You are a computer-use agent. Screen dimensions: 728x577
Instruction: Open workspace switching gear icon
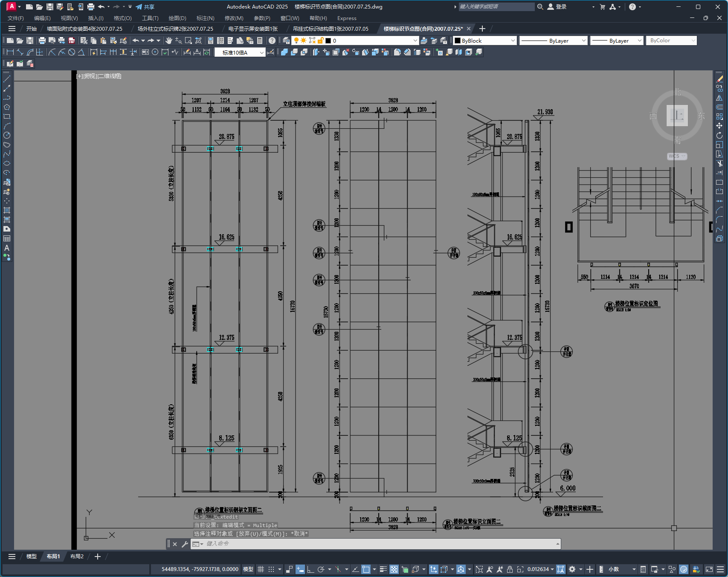coord(572,569)
